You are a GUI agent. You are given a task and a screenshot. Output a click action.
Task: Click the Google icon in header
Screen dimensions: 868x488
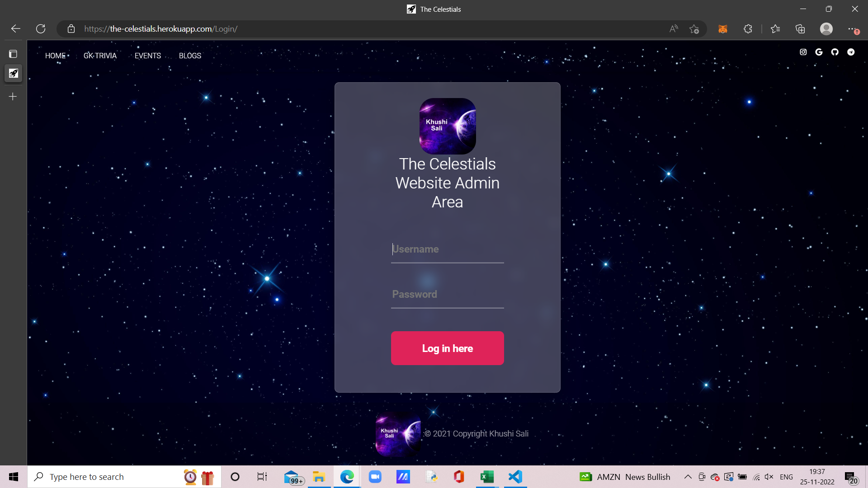coord(819,52)
